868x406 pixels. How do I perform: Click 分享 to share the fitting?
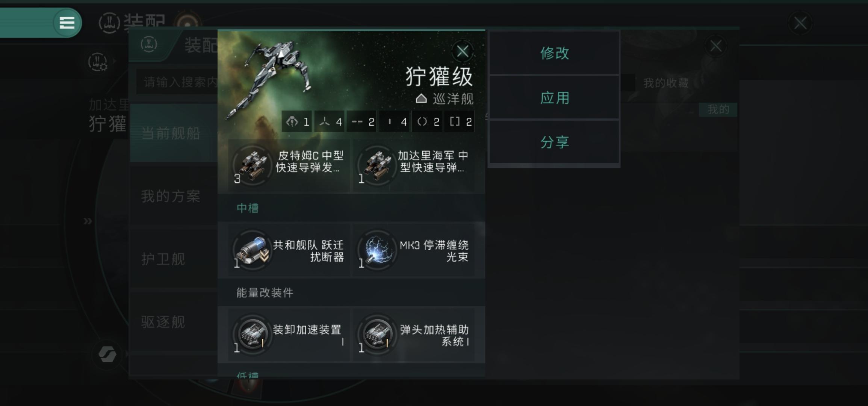tap(554, 142)
